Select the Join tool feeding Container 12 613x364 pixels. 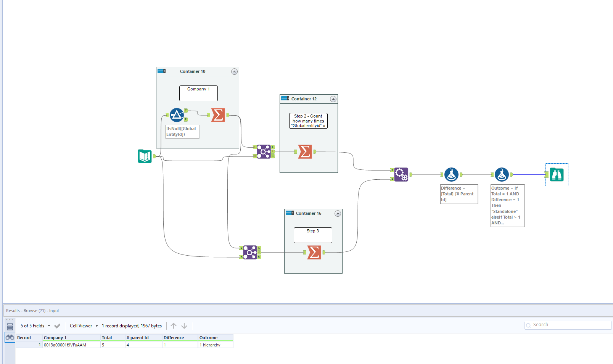tap(263, 151)
